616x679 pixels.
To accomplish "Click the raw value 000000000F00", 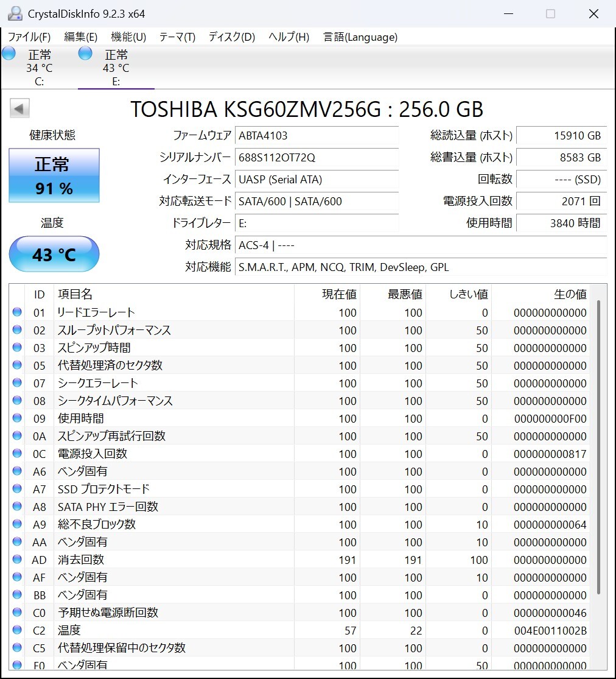I will [550, 419].
